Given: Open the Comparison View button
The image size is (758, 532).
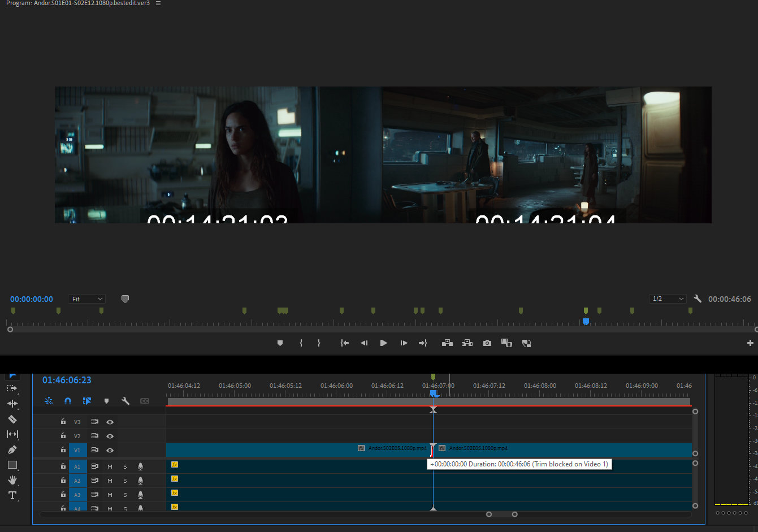Looking at the screenshot, I should [506, 343].
